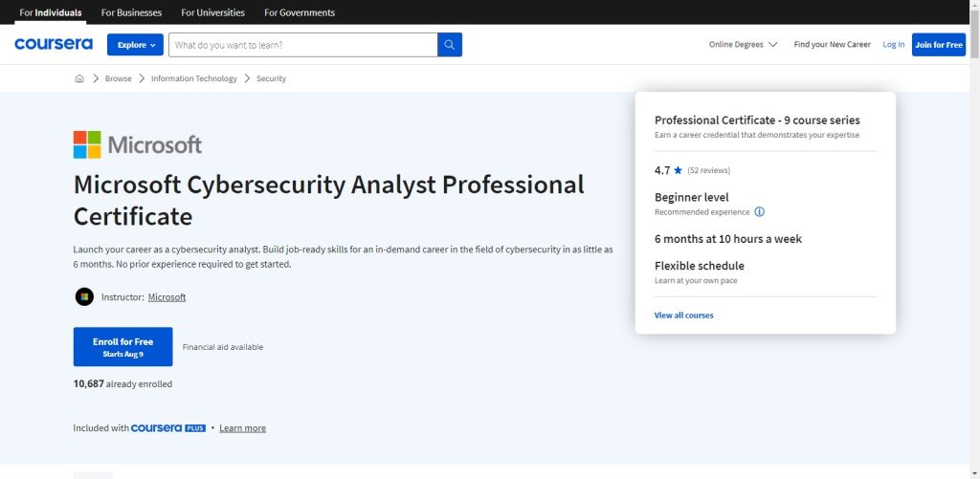Image resolution: width=980 pixels, height=479 pixels.
Task: Open the Browse breadcrumb
Action: click(118, 78)
